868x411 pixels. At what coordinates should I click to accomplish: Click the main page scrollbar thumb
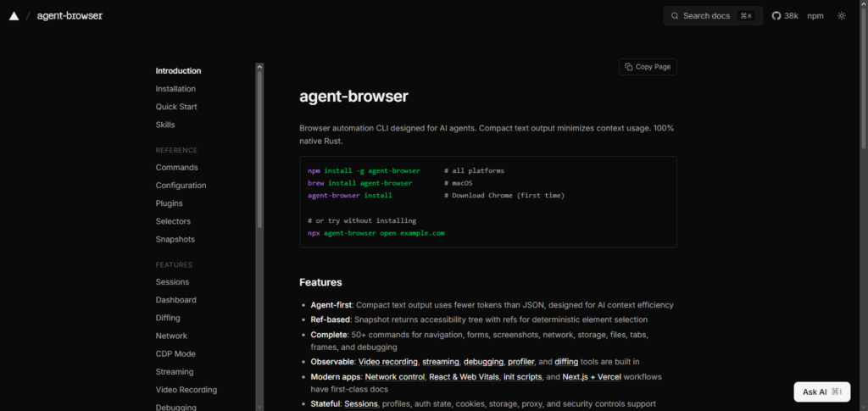[864, 77]
